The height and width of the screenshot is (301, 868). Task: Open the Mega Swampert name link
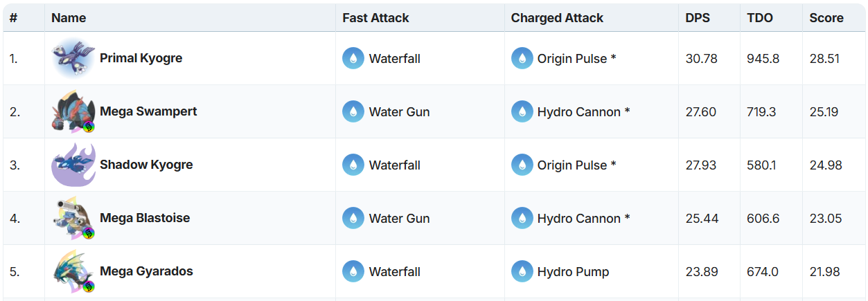(x=148, y=111)
